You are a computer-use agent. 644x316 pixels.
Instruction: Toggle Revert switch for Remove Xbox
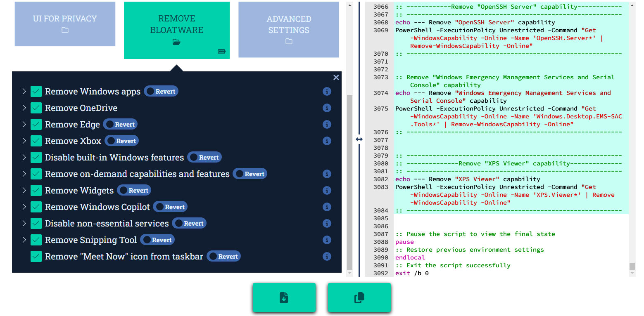[x=121, y=141]
